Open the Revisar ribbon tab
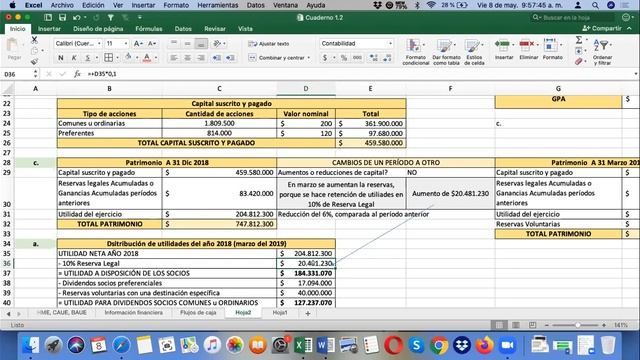The width and height of the screenshot is (640, 360). tap(215, 29)
